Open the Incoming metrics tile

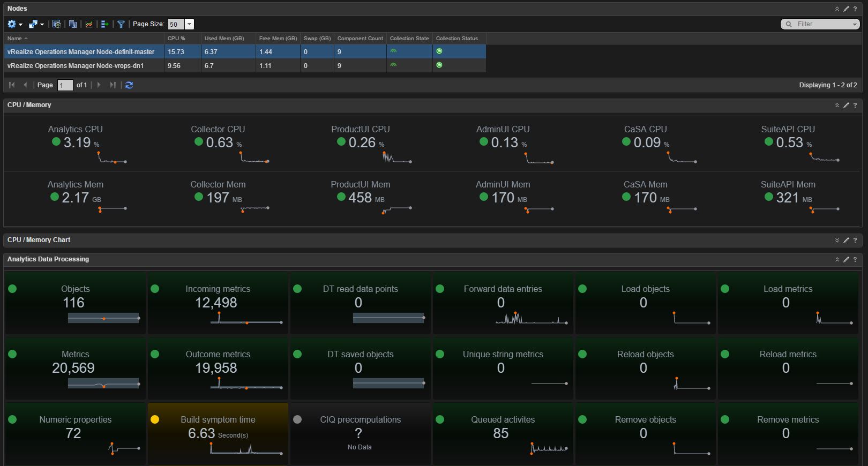(x=218, y=303)
